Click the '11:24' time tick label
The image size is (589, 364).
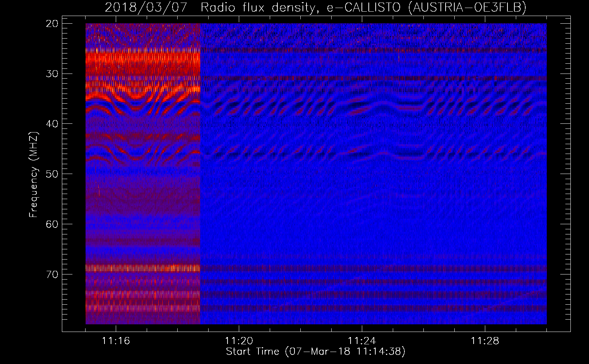click(x=362, y=341)
